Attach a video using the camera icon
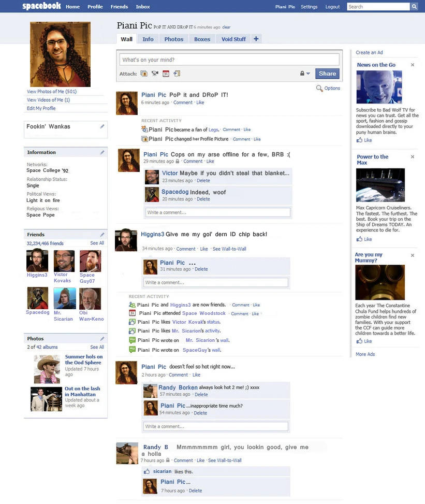Image resolution: width=425 pixels, height=504 pixels. (x=156, y=74)
